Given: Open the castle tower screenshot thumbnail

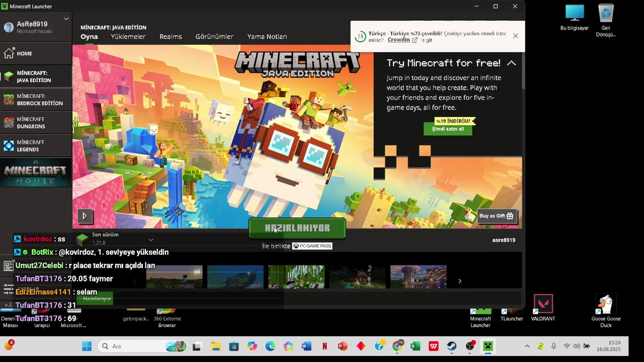Looking at the screenshot, I should [x=418, y=277].
